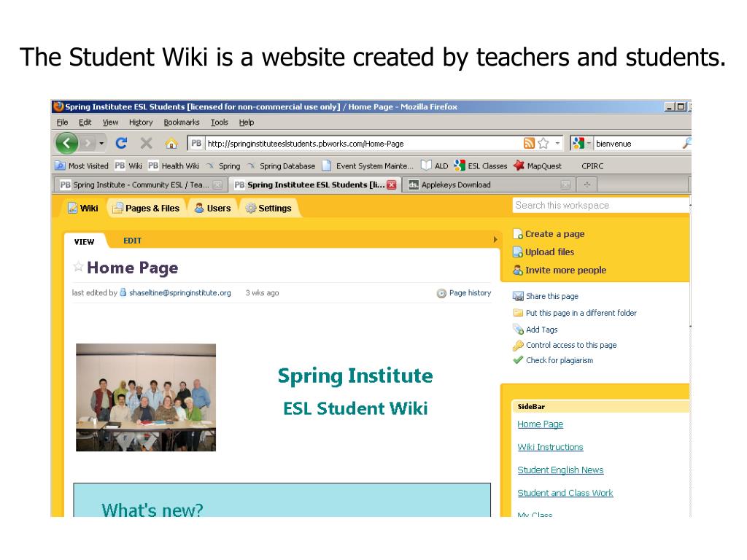Open the Tools menu
The width and height of the screenshot is (747, 560).
point(219,122)
